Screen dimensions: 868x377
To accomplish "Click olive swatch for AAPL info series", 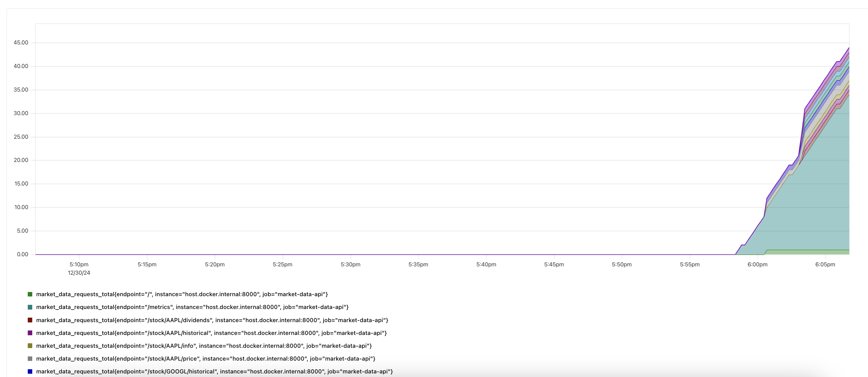I will coord(30,345).
